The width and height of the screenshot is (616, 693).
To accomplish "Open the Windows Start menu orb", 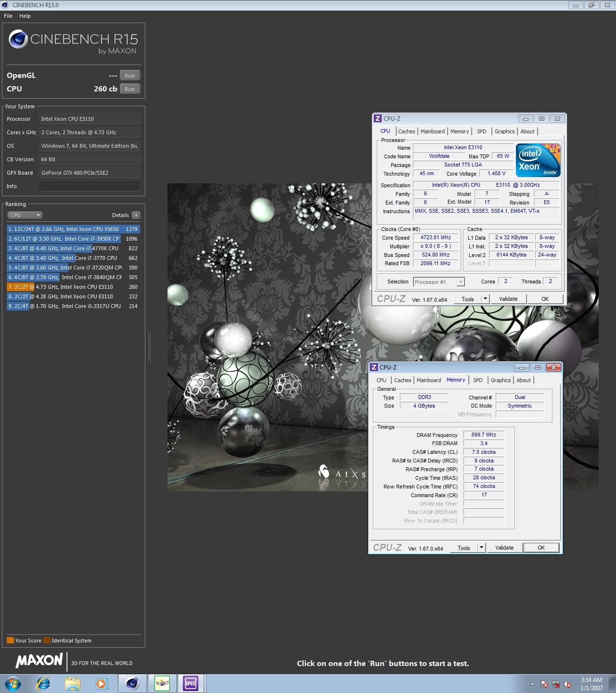I will click(x=13, y=683).
